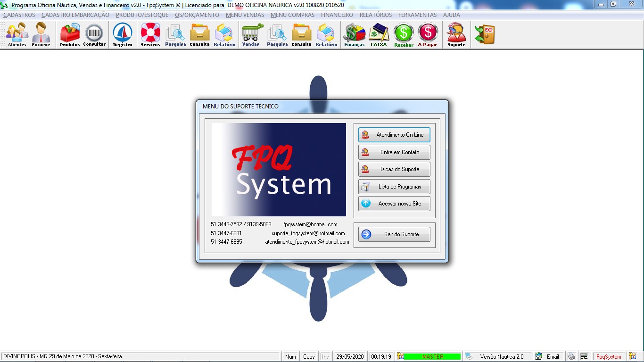Click the CAIXA cash register icon

click(x=379, y=35)
